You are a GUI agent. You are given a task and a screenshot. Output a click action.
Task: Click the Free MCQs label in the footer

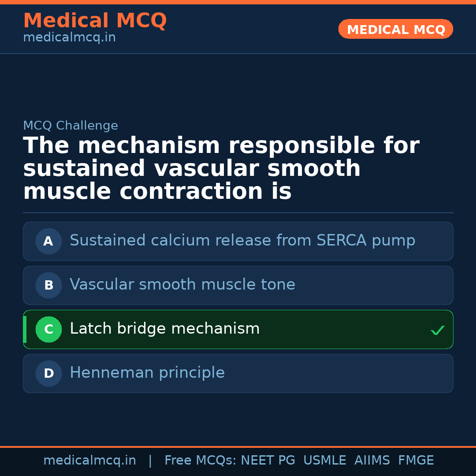201,461
